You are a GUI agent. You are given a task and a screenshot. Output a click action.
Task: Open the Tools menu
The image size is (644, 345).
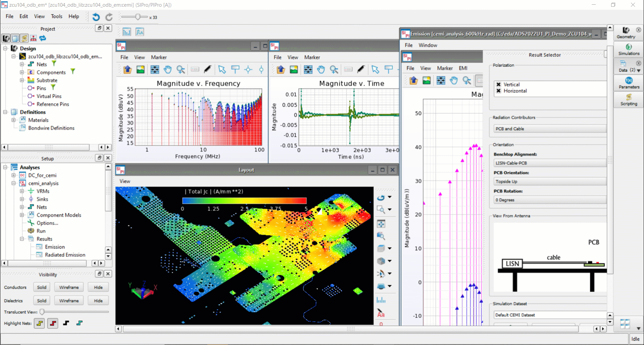pyautogui.click(x=56, y=16)
